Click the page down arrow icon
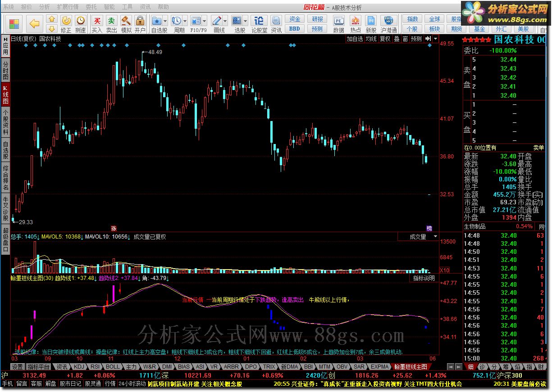Image resolution: width=552 pixels, height=392 pixels. [52, 29]
